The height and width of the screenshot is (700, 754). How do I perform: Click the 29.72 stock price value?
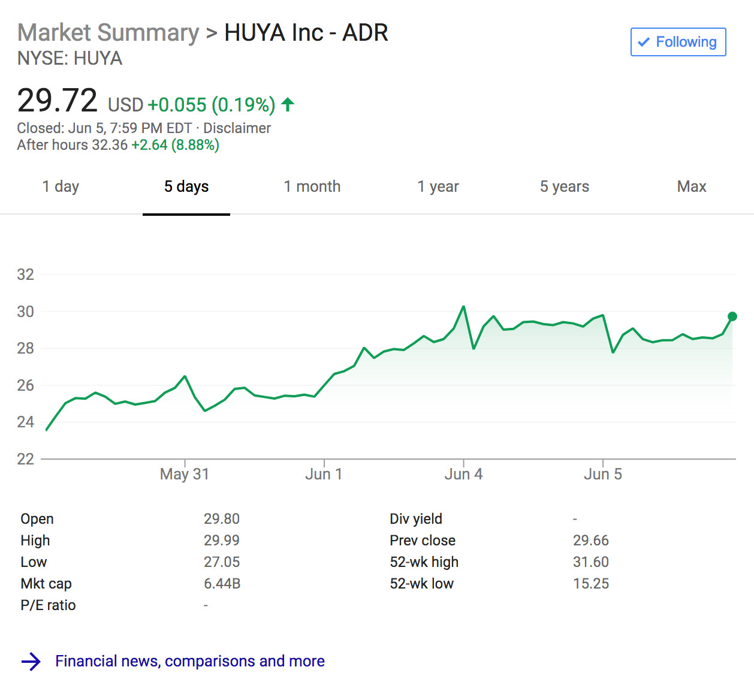click(57, 100)
